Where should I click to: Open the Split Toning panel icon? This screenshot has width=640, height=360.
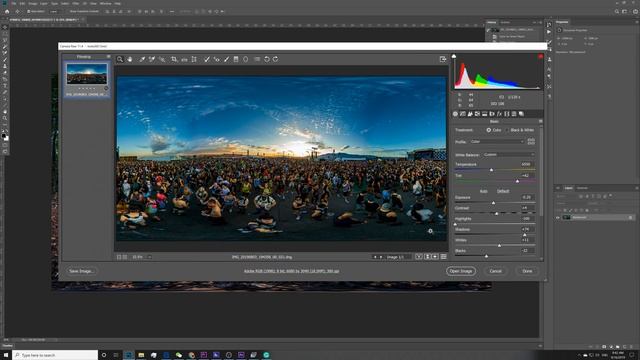(x=485, y=114)
